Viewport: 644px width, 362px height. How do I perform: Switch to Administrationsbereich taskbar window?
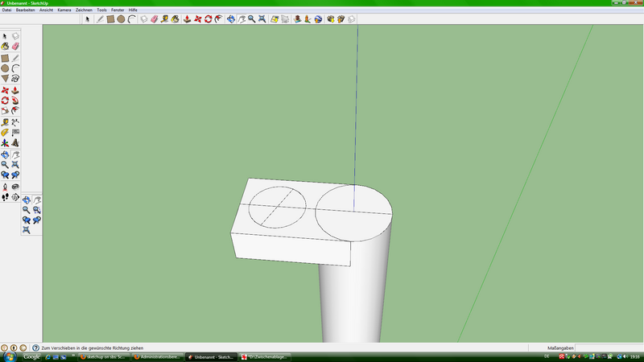pos(157,356)
